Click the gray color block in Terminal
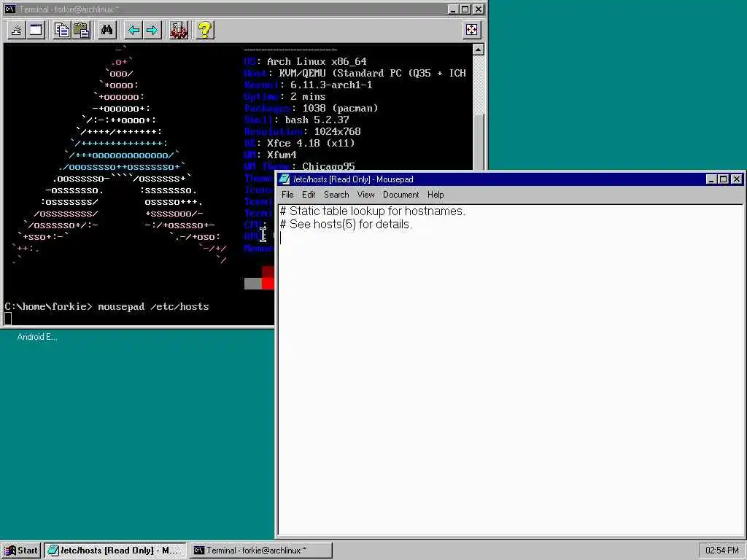This screenshot has height=560, width=747. click(252, 284)
